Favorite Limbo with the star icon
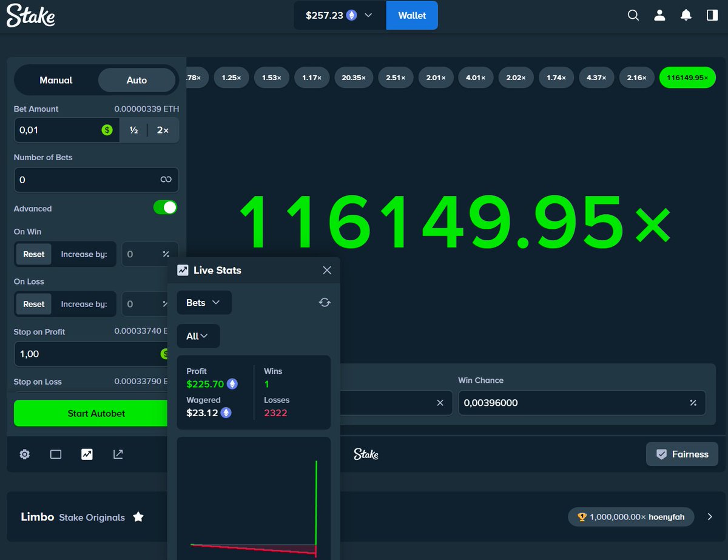Screen dimensions: 728x560 [x=138, y=517]
